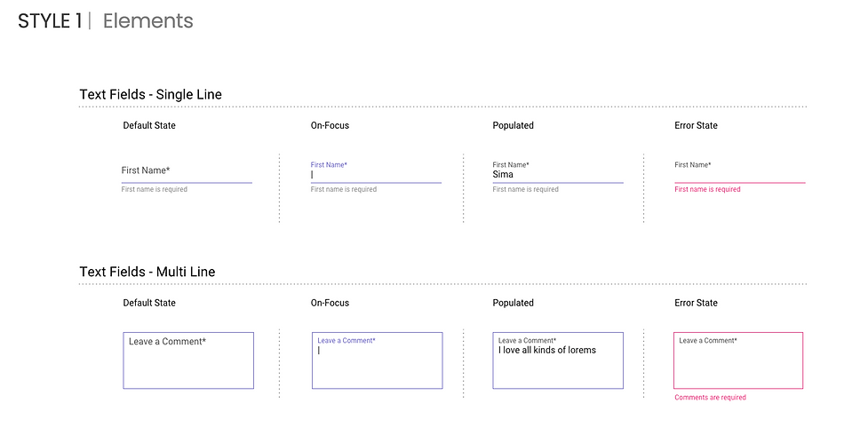868x435 pixels.
Task: Click the pink 'First name is required' error text
Action: pos(707,189)
